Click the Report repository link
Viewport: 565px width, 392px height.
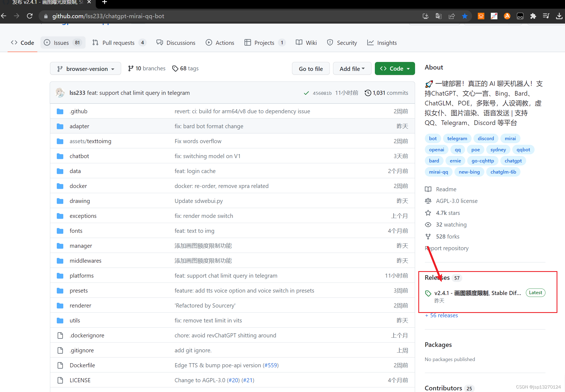click(x=447, y=248)
